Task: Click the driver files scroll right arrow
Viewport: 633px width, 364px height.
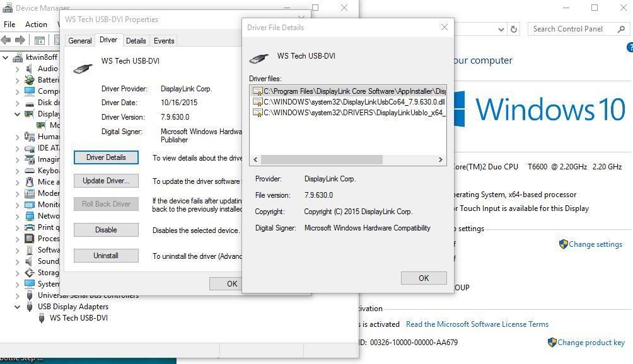Action: 441,159
